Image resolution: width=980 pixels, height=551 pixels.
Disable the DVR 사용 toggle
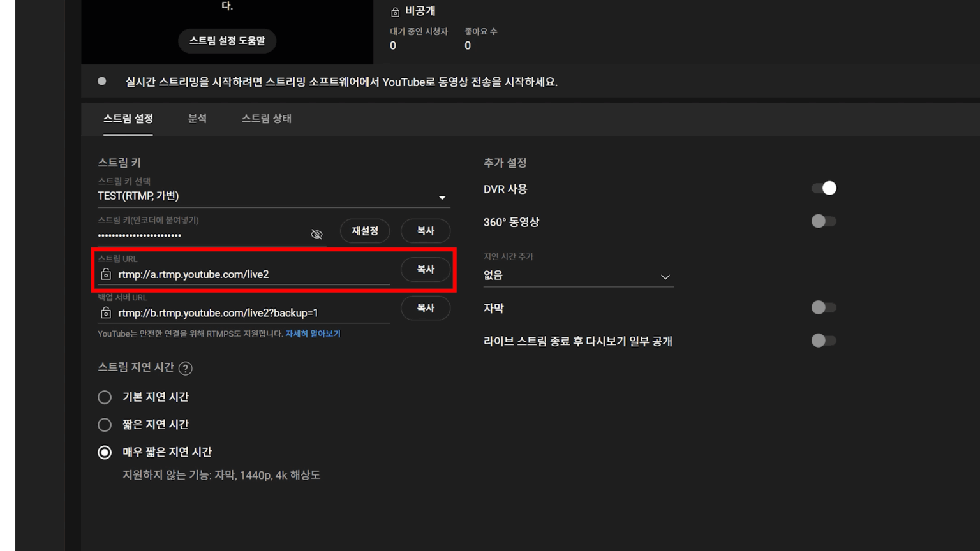pos(823,187)
